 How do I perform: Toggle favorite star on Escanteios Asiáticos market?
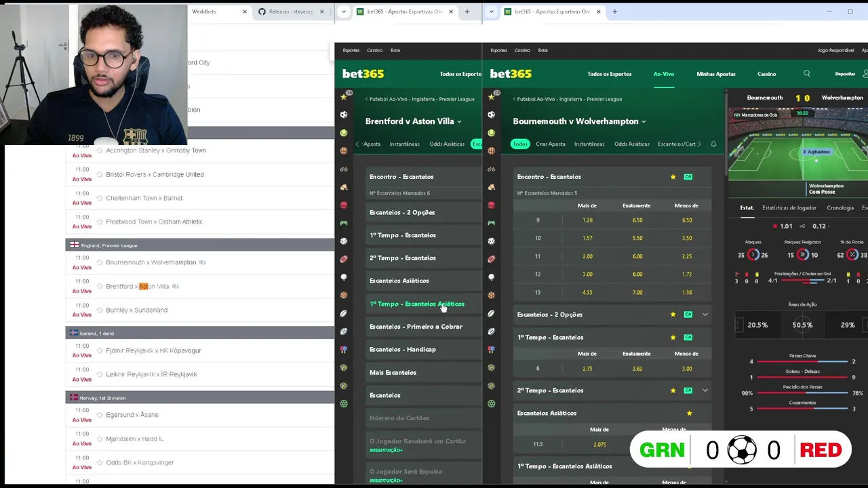pos(689,413)
